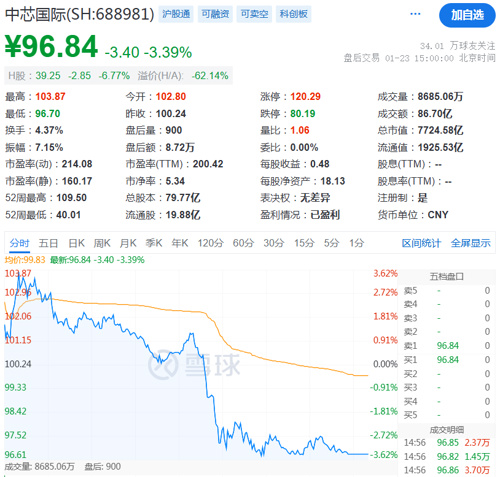Click the 每股净资产 value 18.13
The height and width of the screenshot is (477, 500).
[x=333, y=181]
